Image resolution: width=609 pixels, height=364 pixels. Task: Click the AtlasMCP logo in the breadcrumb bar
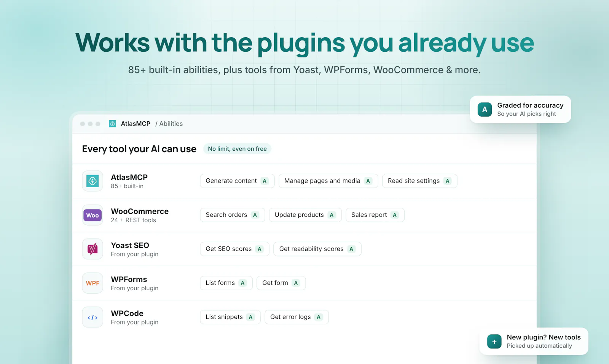pyautogui.click(x=112, y=124)
